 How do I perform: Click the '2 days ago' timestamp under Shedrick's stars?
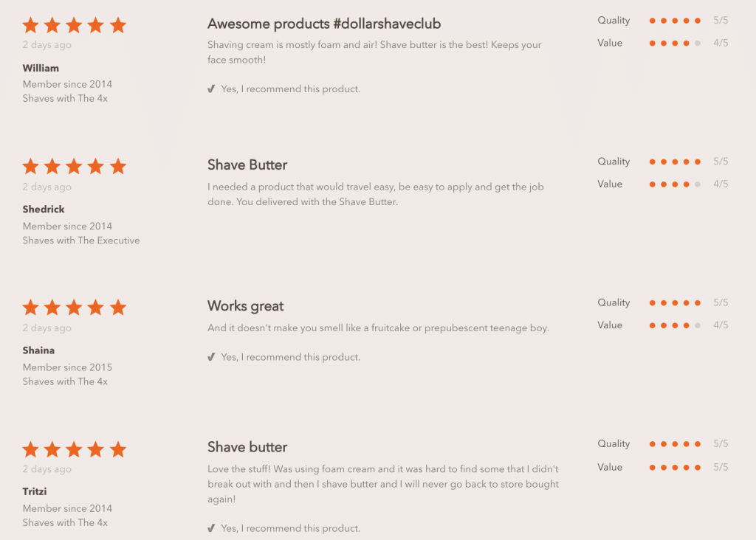point(47,187)
